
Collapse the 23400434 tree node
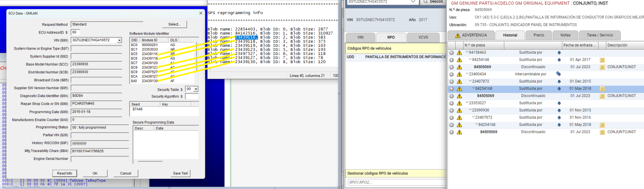tap(467, 74)
